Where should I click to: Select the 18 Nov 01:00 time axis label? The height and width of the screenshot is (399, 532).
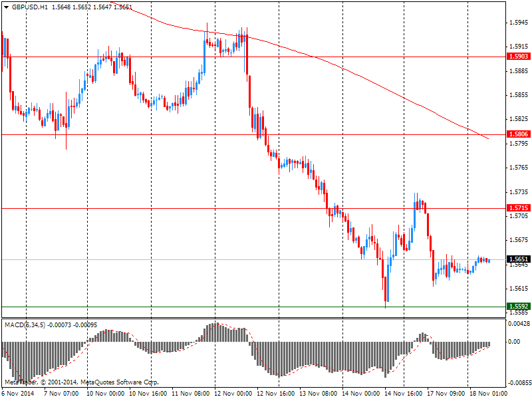488,394
